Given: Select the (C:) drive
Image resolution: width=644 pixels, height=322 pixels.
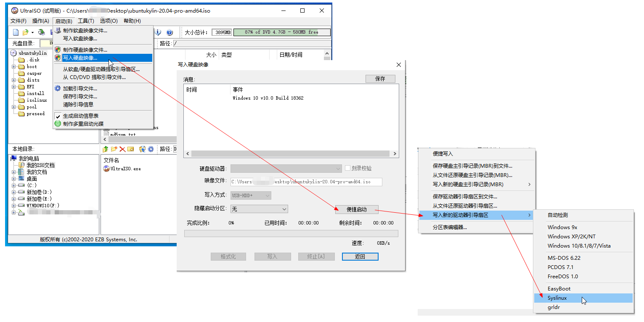Looking at the screenshot, I should coord(28,185).
